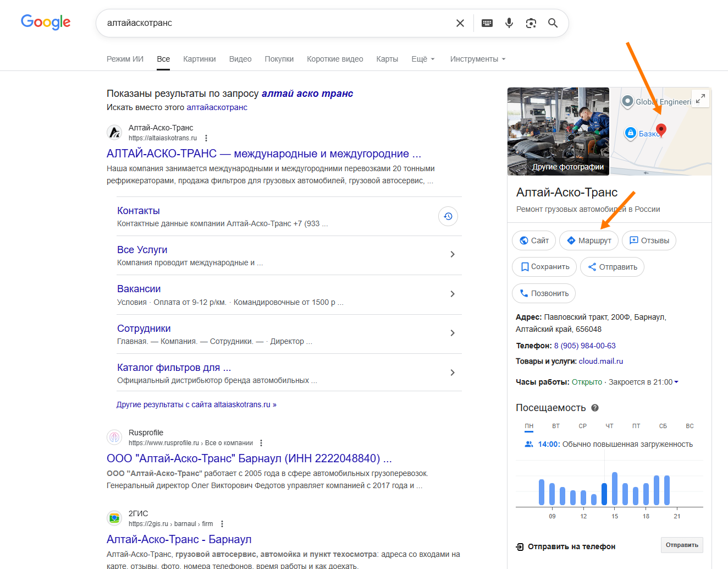Click the Позвонить button
The width and height of the screenshot is (728, 569).
544,293
